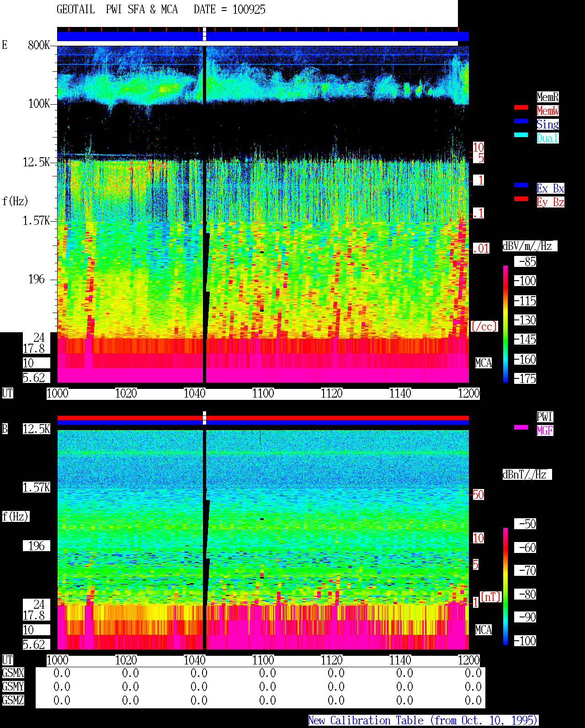The width and height of the screenshot is (585, 728).
Task: Click the Ex Bx legend label
Action: point(550,188)
